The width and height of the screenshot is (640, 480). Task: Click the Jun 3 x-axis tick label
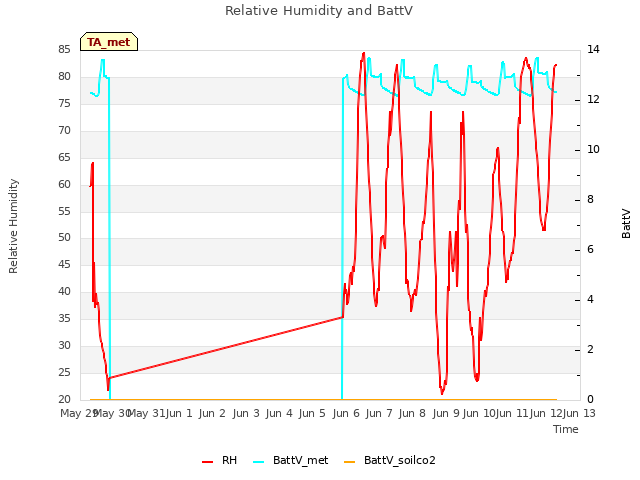246,413
